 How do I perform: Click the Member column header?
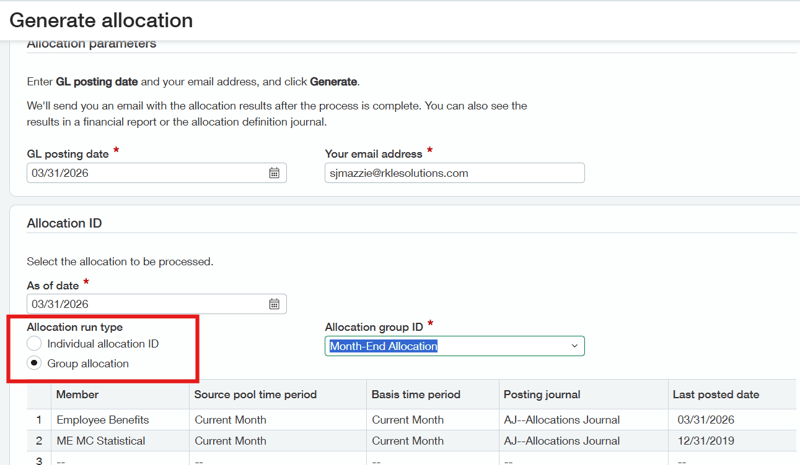(77, 394)
